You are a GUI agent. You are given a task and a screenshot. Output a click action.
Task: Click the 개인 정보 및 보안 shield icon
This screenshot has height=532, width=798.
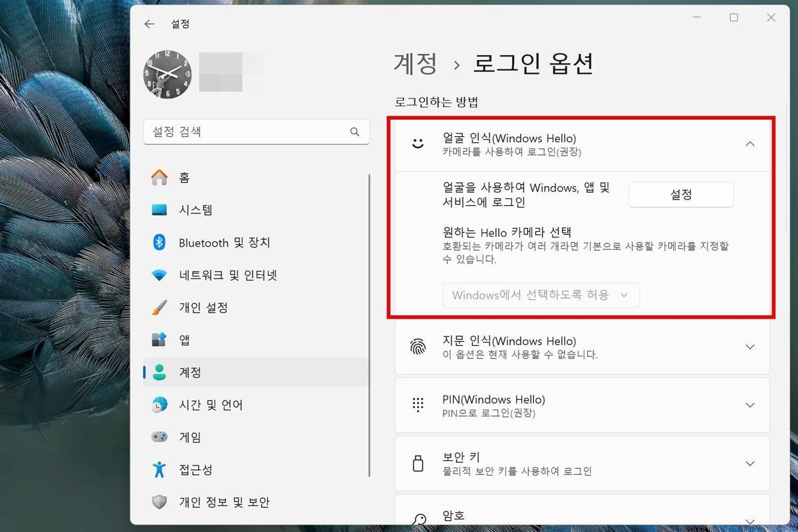(160, 502)
